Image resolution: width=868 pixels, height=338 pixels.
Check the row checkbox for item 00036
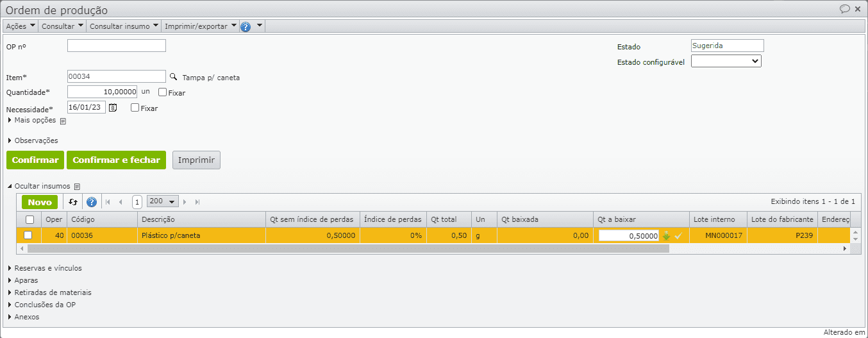click(x=28, y=235)
